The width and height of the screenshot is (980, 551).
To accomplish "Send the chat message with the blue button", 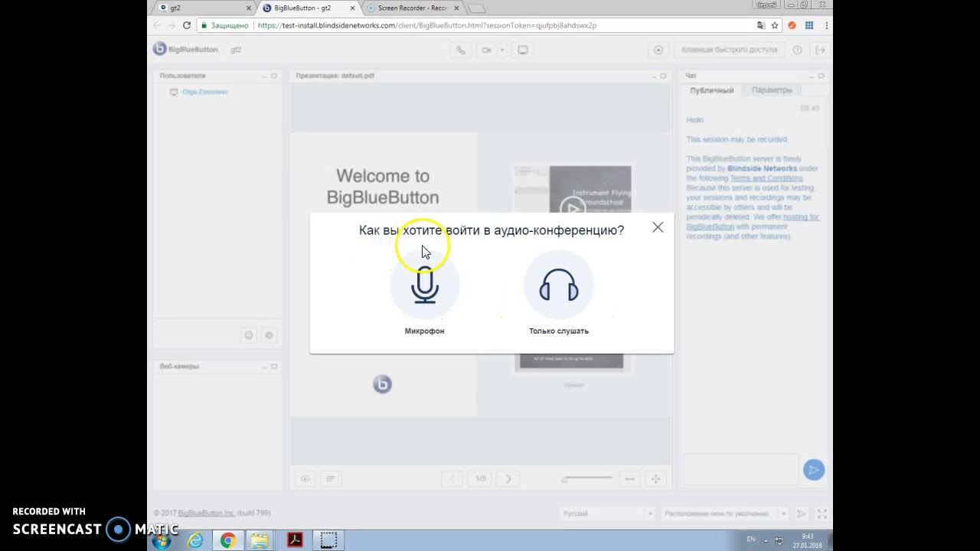I will pos(814,470).
